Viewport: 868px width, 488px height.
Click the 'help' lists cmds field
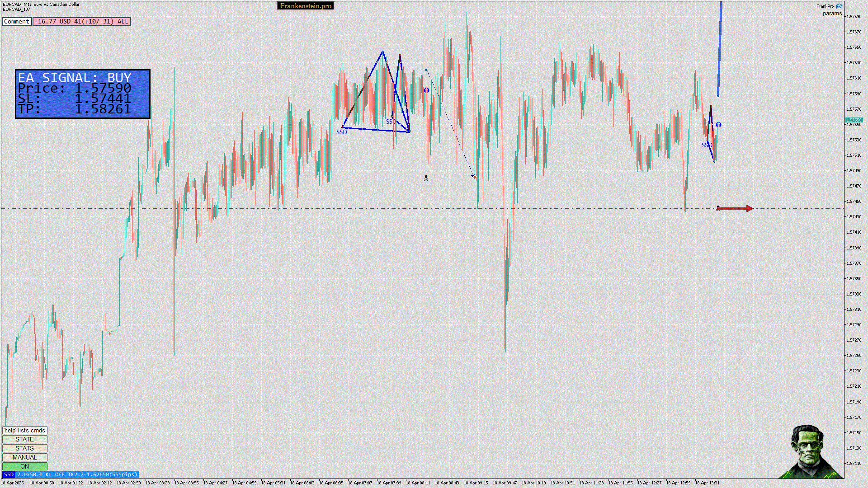pyautogui.click(x=24, y=430)
